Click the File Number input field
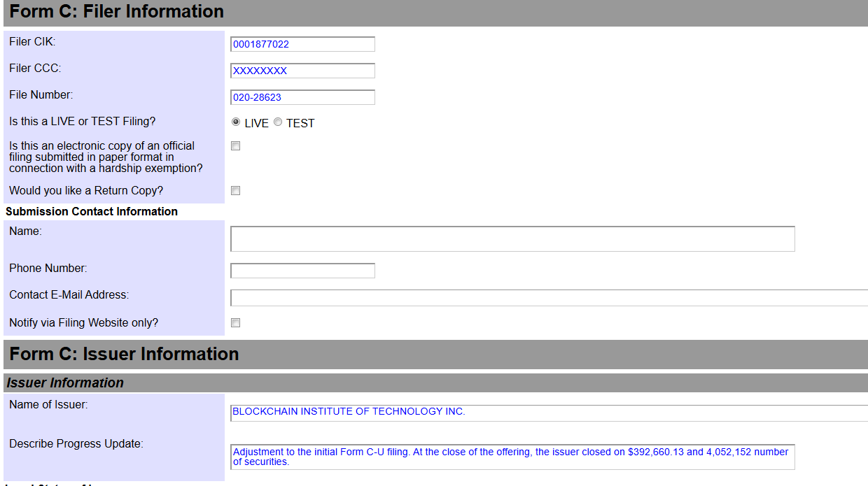Viewport: 868px width, 486px height. (x=302, y=97)
